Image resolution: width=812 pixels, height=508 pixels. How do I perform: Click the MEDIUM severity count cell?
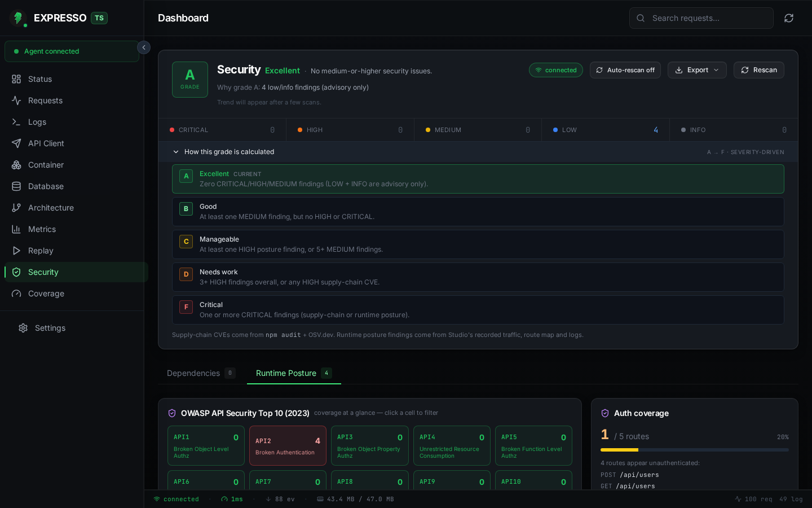click(x=478, y=130)
